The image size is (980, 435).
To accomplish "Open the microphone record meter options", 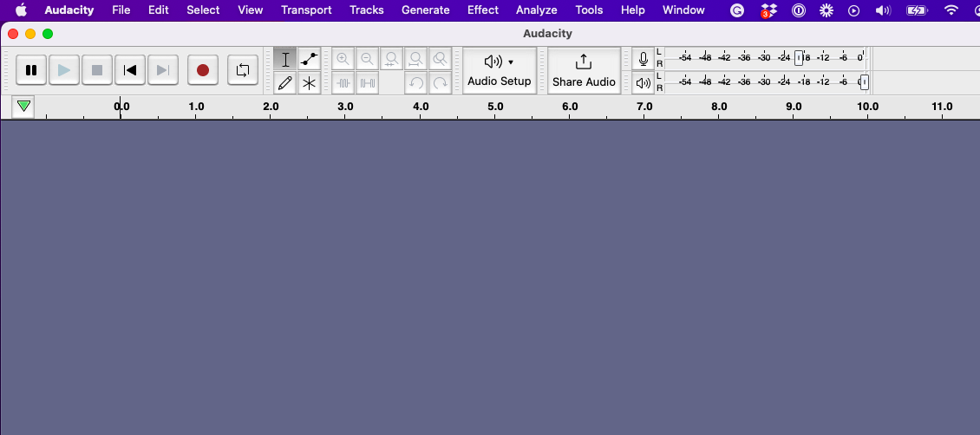I will tap(644, 59).
